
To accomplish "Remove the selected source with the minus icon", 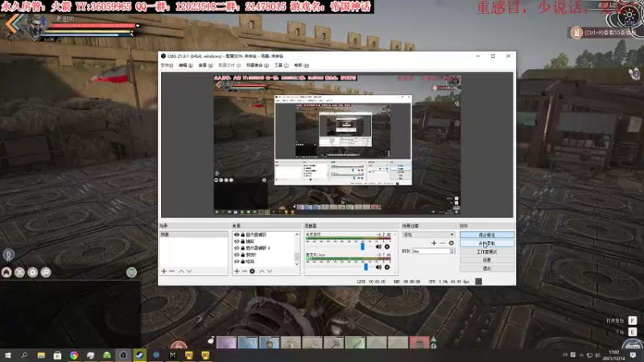I will (245, 271).
